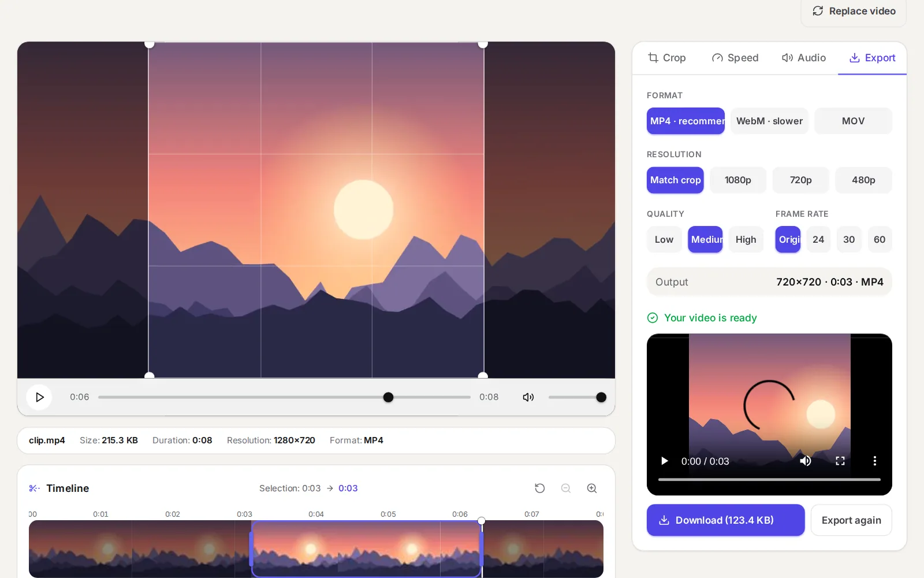This screenshot has width=924, height=578.
Task: Click the Output 720×720 summary
Action: pos(769,282)
